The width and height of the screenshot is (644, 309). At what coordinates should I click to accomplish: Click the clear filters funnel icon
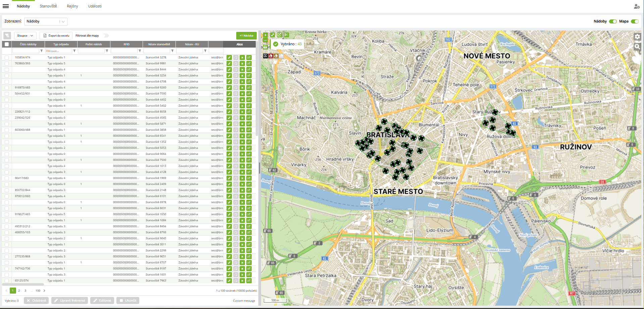pos(7,36)
